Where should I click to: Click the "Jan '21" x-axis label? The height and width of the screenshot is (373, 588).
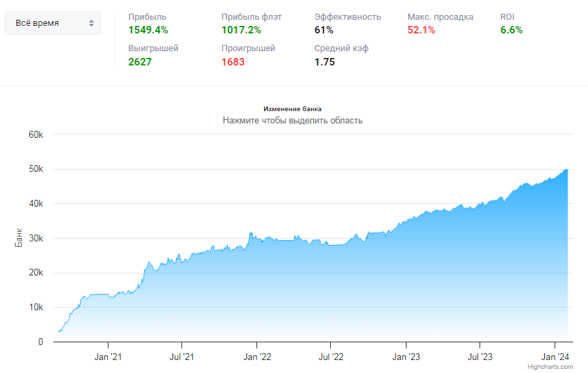pyautogui.click(x=108, y=357)
